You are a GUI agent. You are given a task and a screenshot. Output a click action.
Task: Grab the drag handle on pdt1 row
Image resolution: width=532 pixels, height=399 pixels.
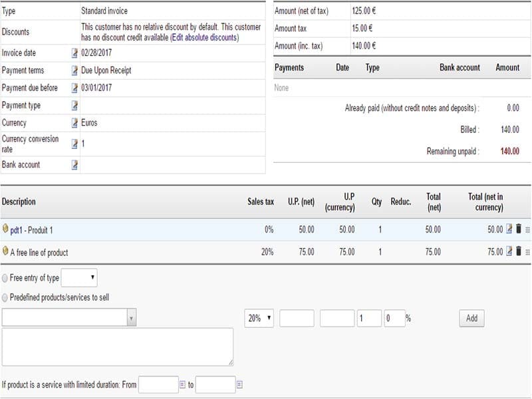click(528, 230)
